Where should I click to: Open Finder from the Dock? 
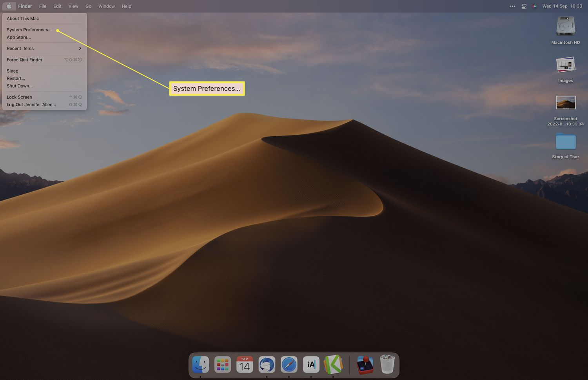tap(200, 365)
